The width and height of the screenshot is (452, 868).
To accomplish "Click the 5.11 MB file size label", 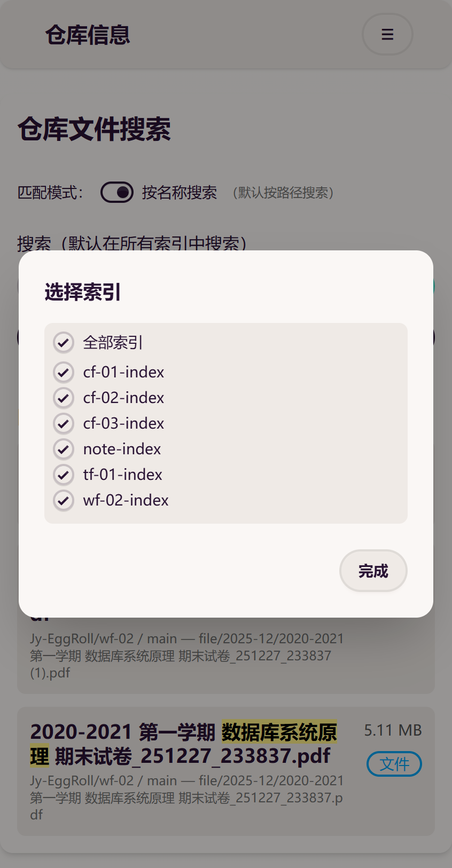I will [393, 730].
